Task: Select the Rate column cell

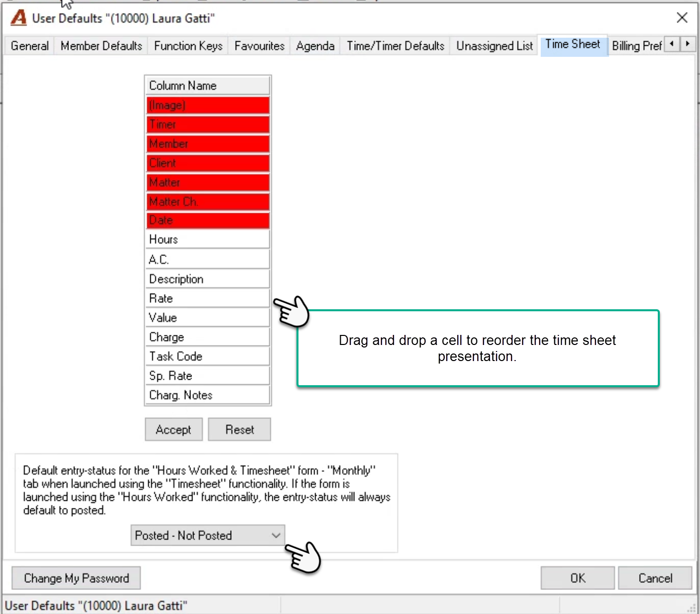Action: coord(208,298)
